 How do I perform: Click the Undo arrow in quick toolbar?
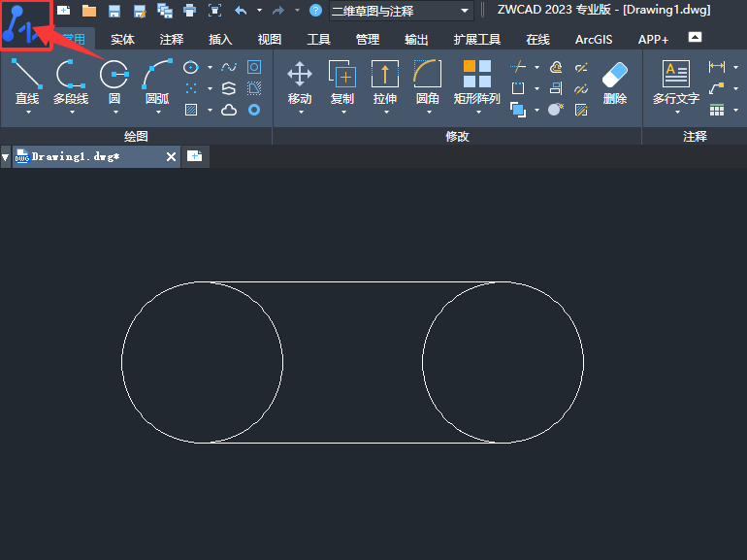240,11
